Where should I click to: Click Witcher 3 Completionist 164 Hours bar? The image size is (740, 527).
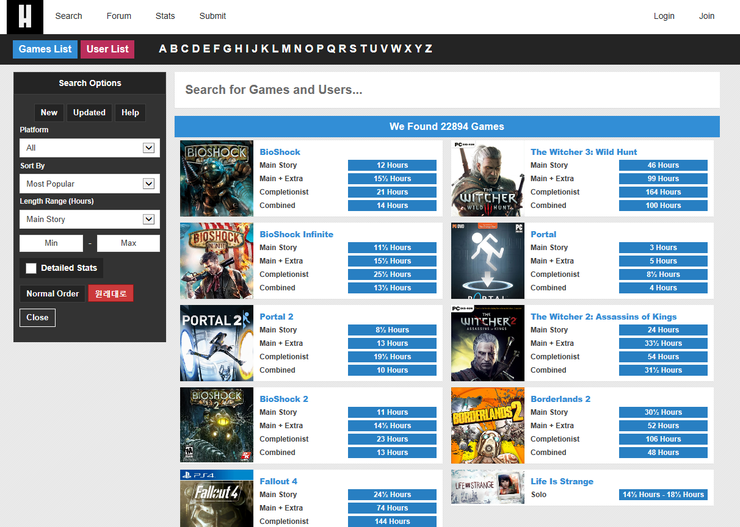663,192
